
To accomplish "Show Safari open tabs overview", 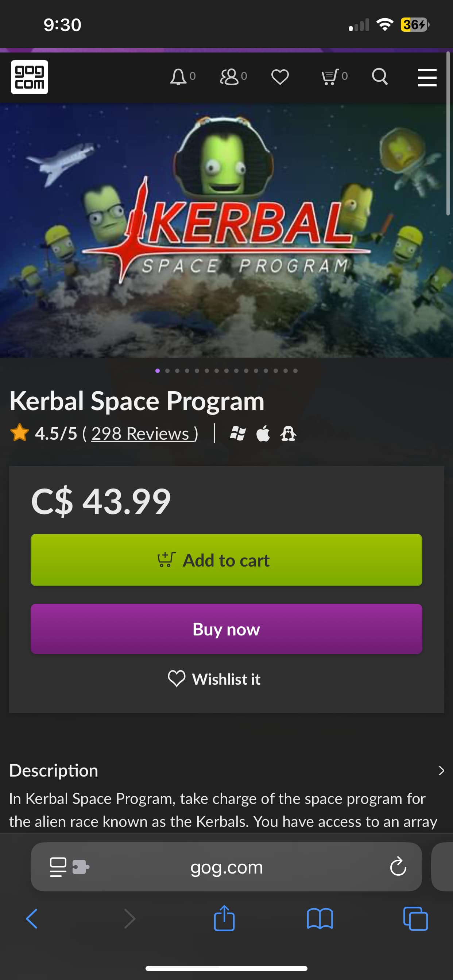I will [415, 919].
